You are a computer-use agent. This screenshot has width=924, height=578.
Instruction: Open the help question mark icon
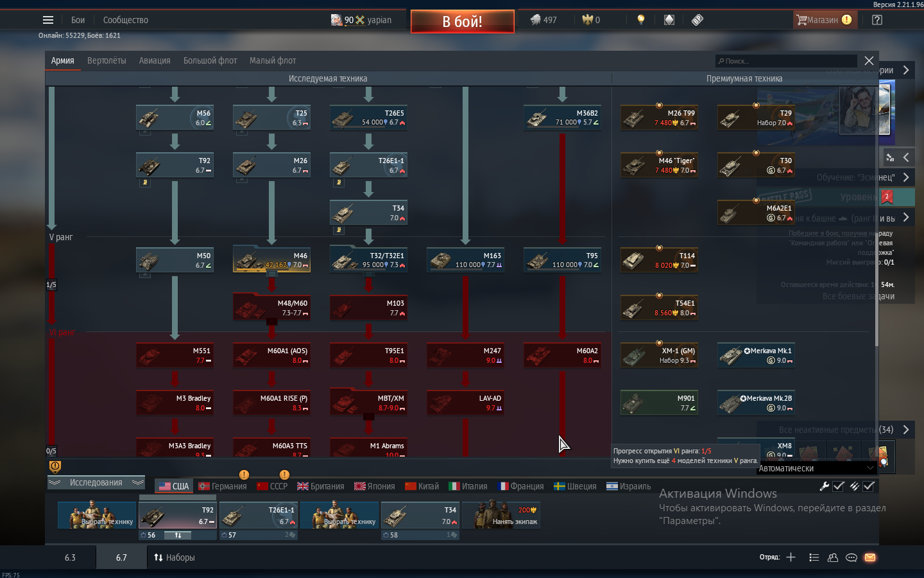tap(877, 20)
